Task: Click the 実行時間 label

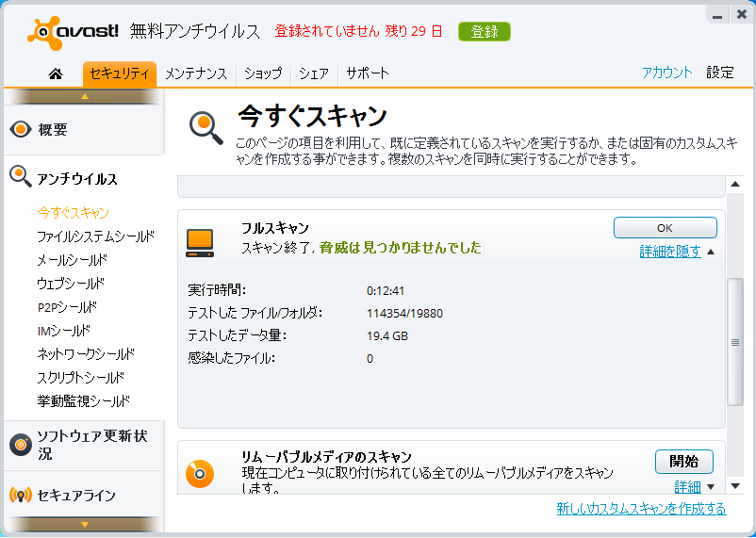Action: 217,291
